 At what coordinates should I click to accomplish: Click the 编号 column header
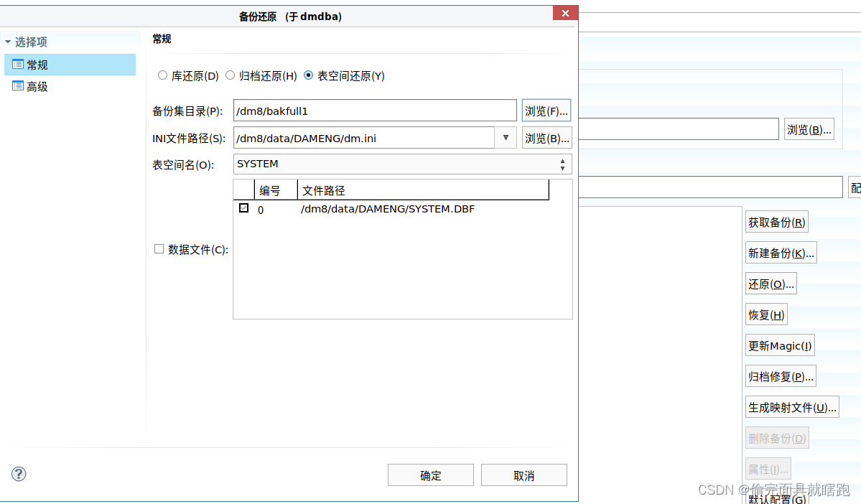pos(276,190)
